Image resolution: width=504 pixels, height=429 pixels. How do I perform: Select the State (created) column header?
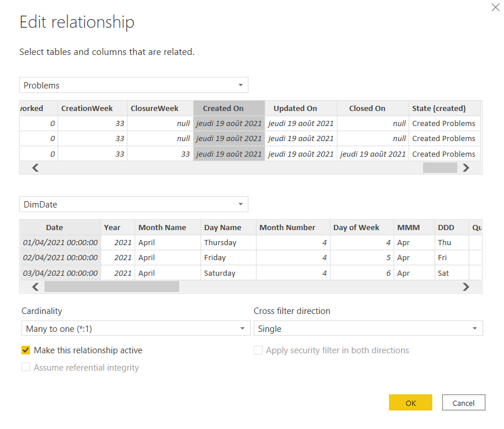coord(444,108)
